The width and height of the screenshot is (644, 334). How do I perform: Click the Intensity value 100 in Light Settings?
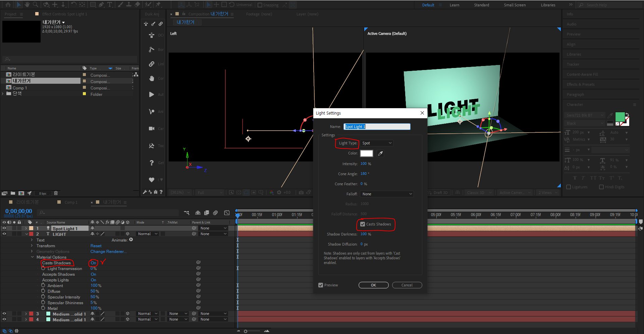(364, 164)
